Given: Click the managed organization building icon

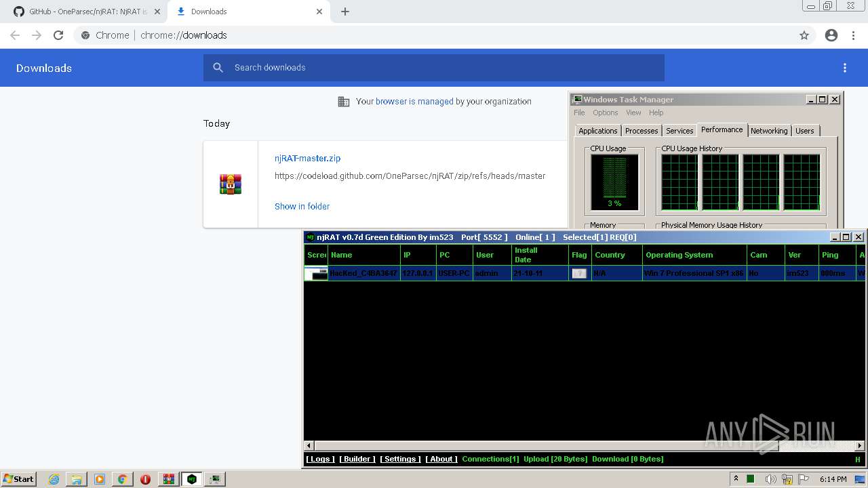Looking at the screenshot, I should (x=344, y=102).
